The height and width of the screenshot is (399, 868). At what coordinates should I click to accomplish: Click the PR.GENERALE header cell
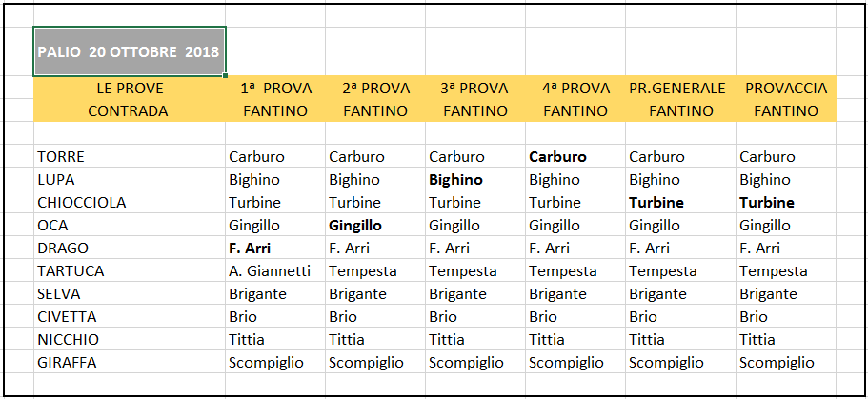point(680,88)
